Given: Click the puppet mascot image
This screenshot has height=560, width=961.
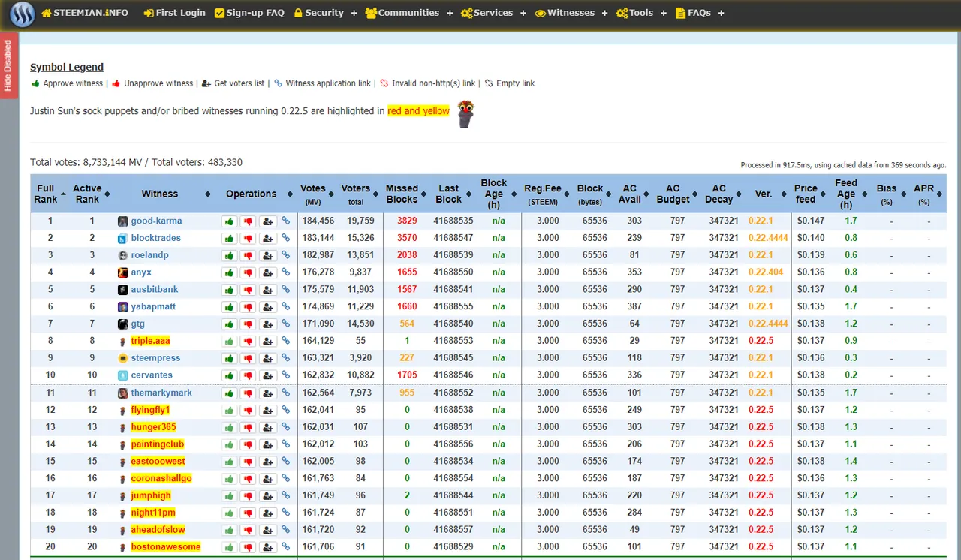Looking at the screenshot, I should point(466,113).
